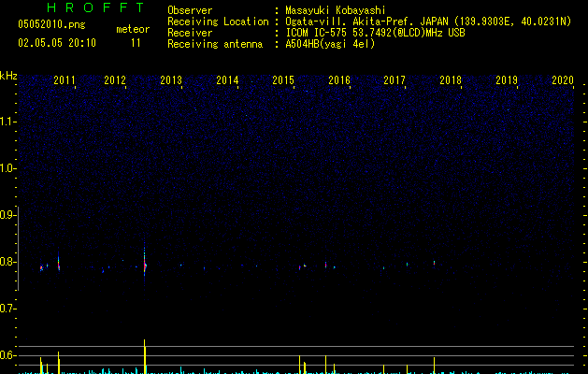Click the 2013 time marker
Image resolution: width=588 pixels, height=374 pixels.
171,79
